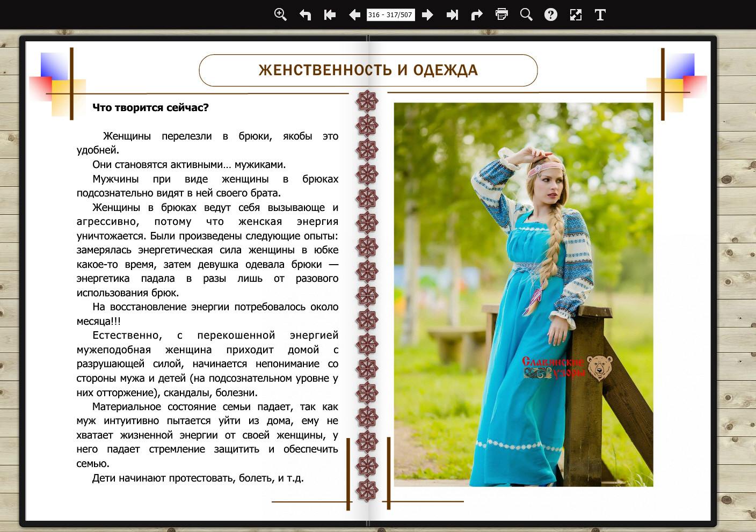
Task: Click the go forward curved arrow icon
Action: coord(477,14)
